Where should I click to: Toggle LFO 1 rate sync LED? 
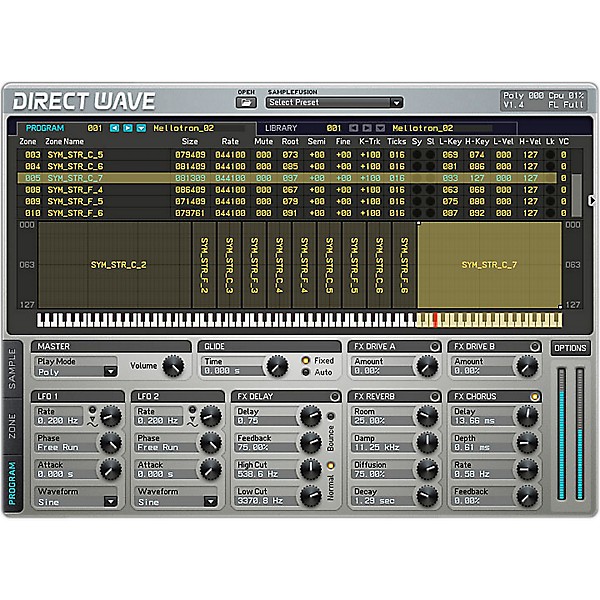[92, 410]
